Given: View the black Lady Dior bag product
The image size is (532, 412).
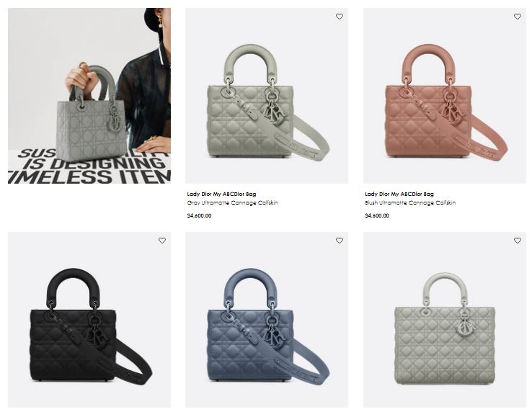Looking at the screenshot, I should (x=89, y=320).
